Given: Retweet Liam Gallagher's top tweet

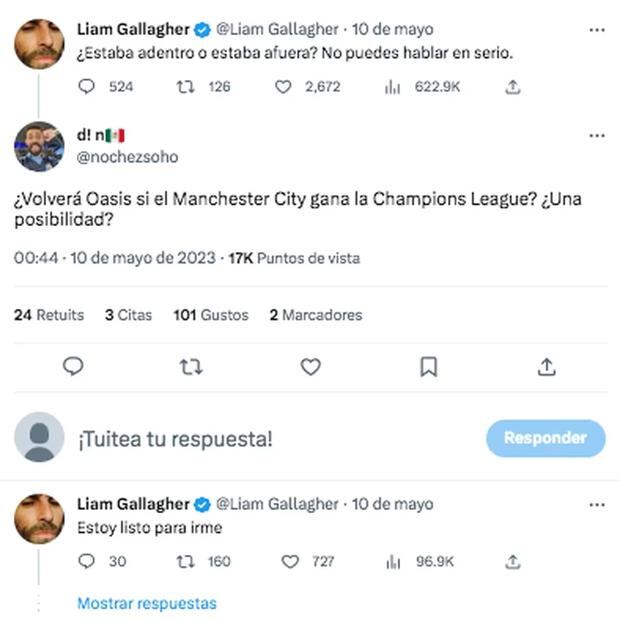Looking at the screenshot, I should pyautogui.click(x=185, y=87).
